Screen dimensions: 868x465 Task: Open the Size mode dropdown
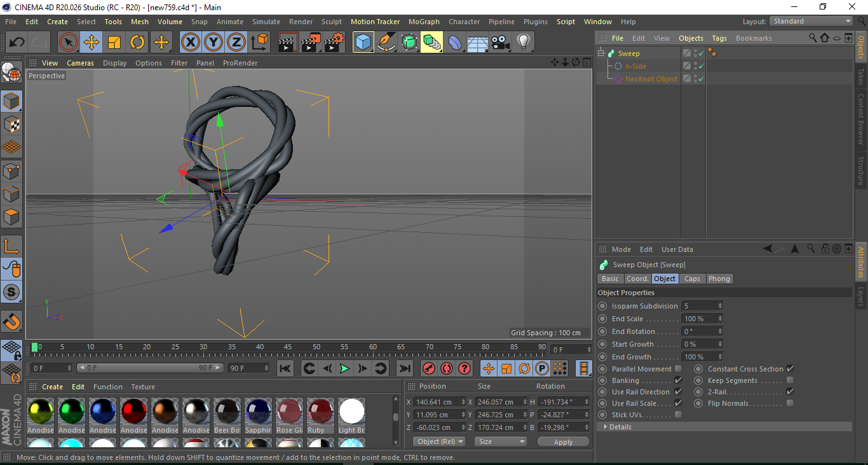pos(501,441)
